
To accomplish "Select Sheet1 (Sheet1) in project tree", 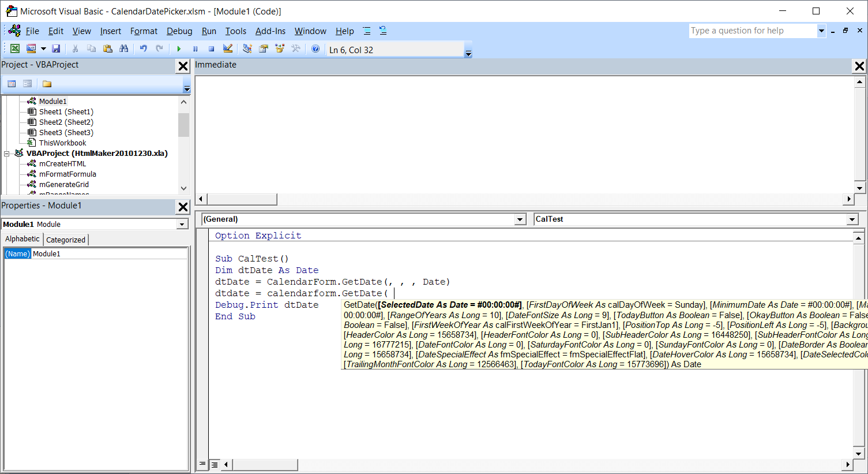I will point(66,111).
